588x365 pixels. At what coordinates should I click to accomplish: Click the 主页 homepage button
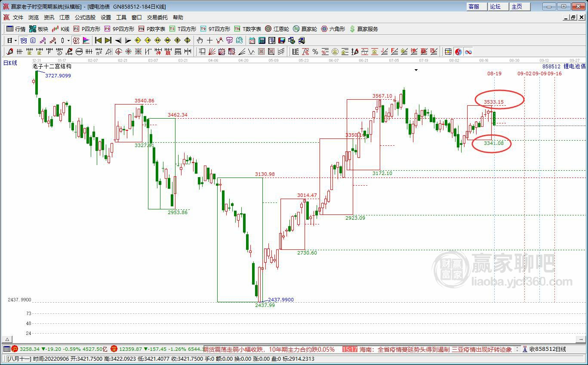(x=520, y=6)
